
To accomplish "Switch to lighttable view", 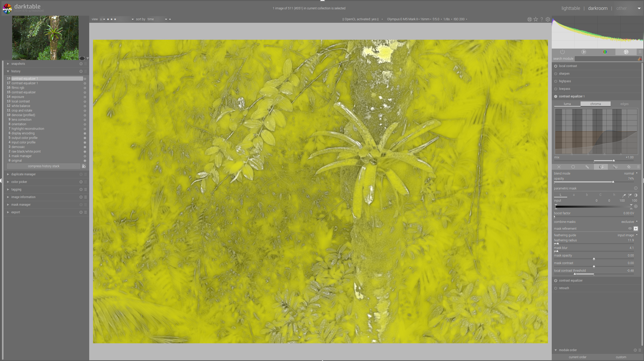I will point(570,8).
